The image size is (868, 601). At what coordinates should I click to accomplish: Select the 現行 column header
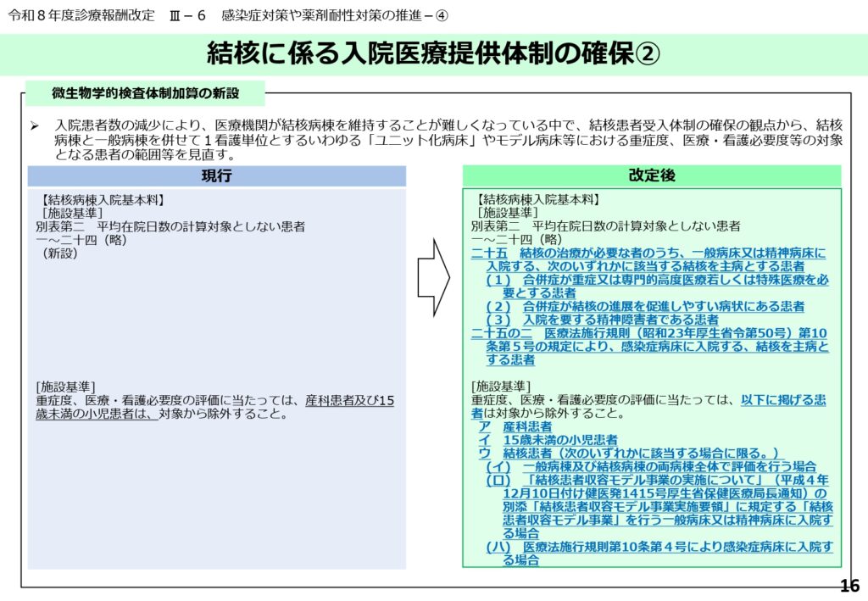point(216,175)
